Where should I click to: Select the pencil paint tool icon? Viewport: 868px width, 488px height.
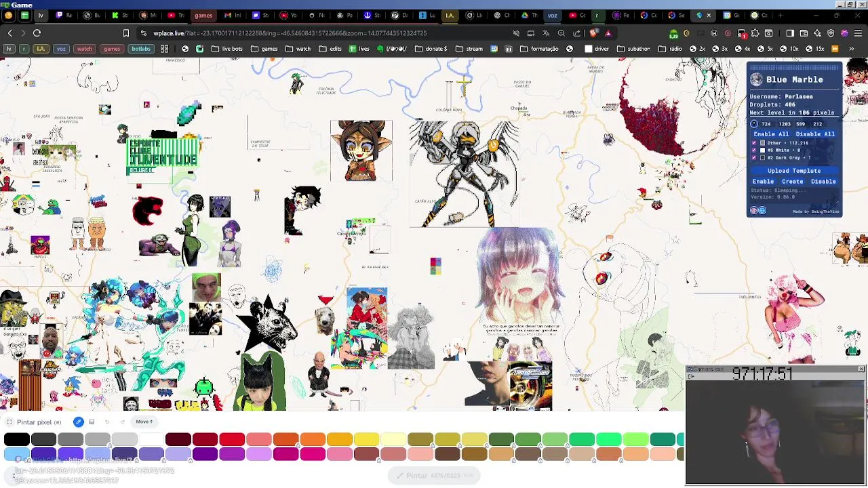click(79, 422)
